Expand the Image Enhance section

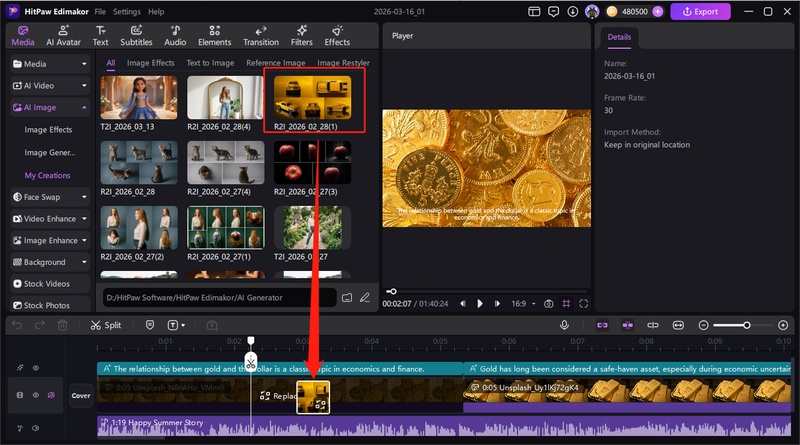(50, 240)
